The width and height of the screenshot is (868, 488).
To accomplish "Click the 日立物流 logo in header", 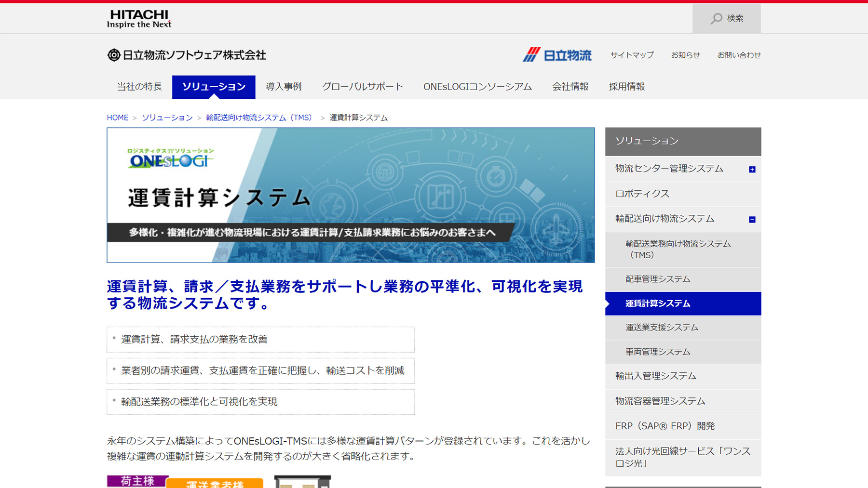I will coord(557,55).
